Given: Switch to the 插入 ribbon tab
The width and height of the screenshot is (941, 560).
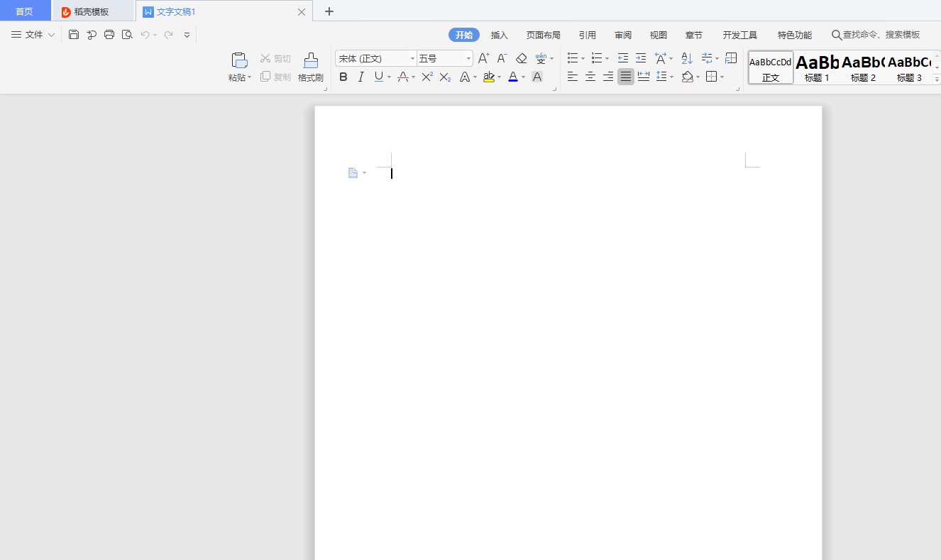Looking at the screenshot, I should (x=500, y=35).
